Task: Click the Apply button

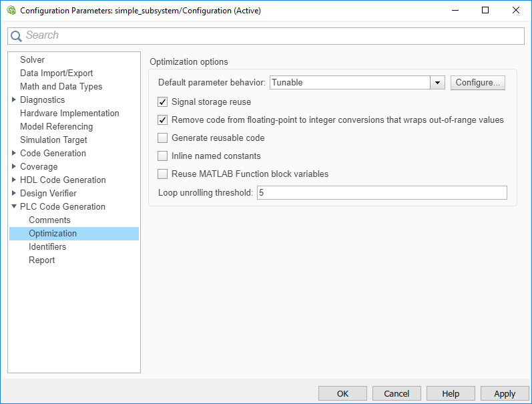Action: click(x=505, y=393)
